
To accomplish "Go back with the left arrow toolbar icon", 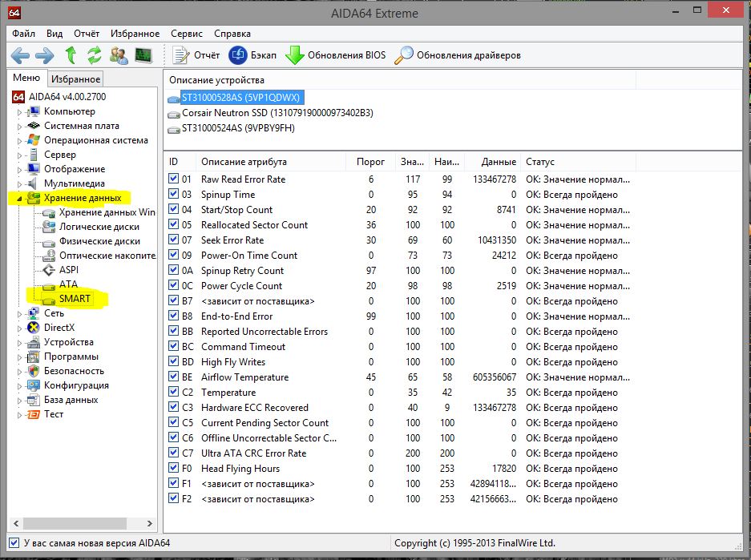I will 20,55.
